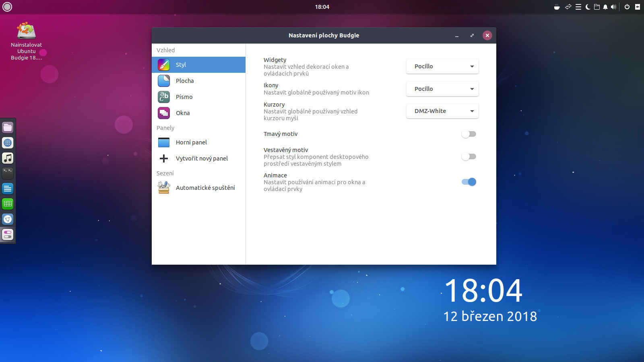Launch the text document app from dock
The width and height of the screenshot is (644, 362).
pyautogui.click(x=8, y=189)
